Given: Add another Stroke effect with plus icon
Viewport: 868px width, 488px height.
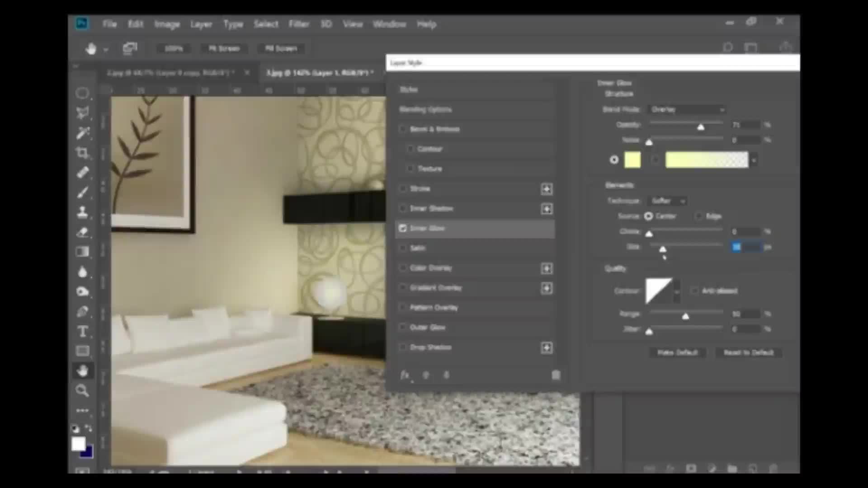Looking at the screenshot, I should (x=547, y=189).
